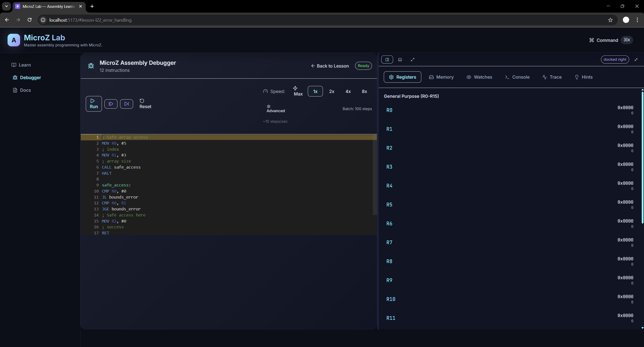Reload the browser page
Viewport: 644px width, 347px height.
(x=30, y=20)
